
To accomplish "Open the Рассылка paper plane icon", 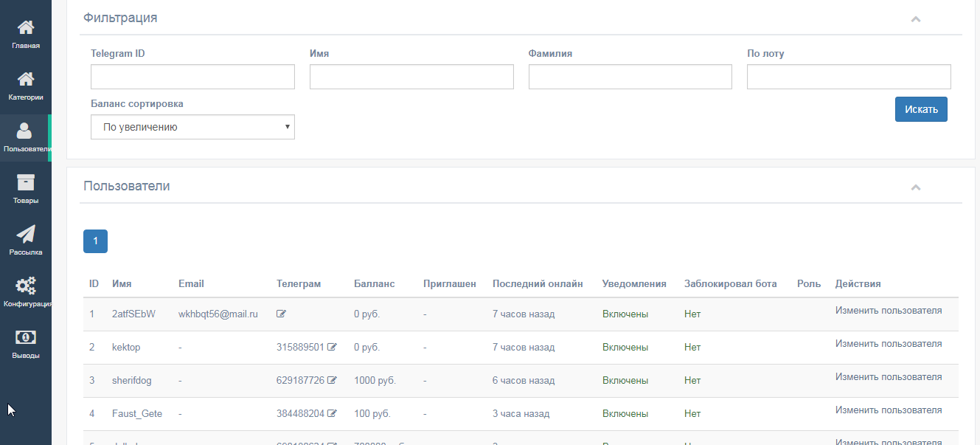I will [x=26, y=234].
